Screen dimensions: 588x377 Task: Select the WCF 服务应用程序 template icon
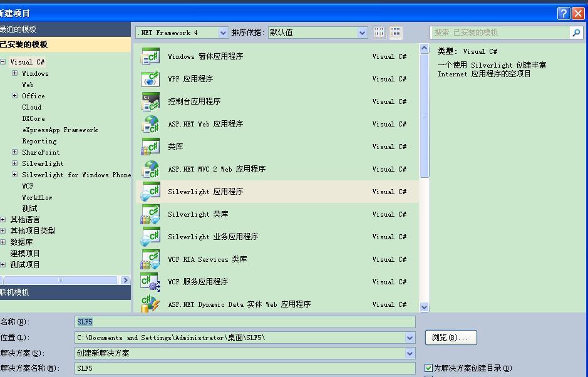click(x=150, y=282)
